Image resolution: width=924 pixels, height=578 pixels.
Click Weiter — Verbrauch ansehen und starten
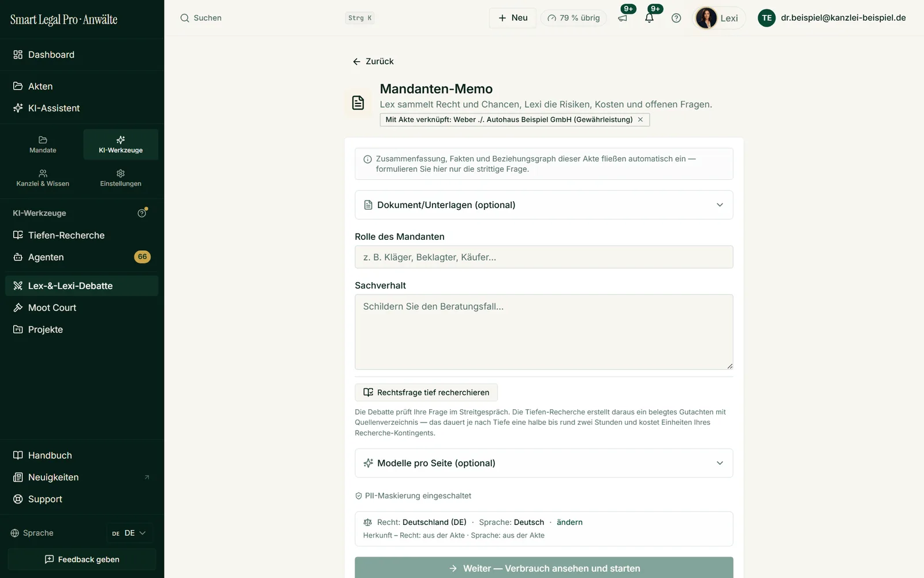(544, 568)
